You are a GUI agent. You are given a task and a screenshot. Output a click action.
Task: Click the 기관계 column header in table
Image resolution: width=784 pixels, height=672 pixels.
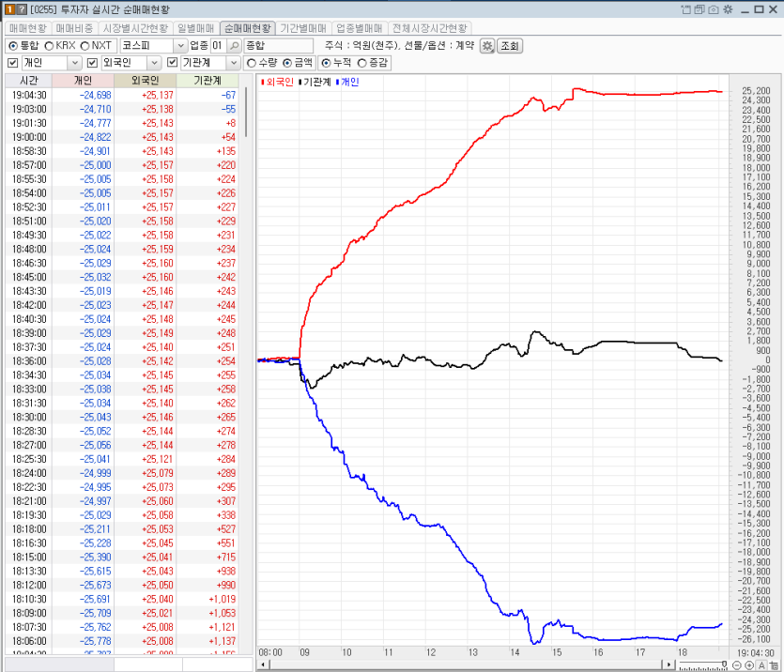(208, 81)
